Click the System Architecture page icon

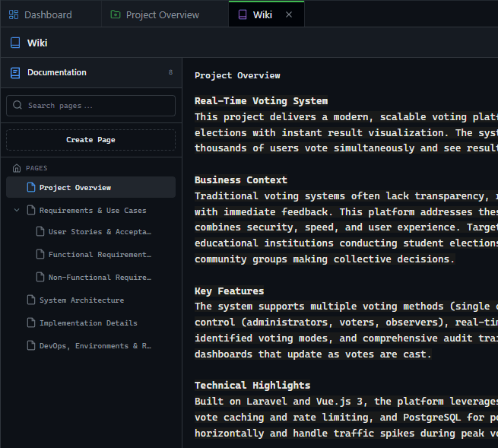31,300
